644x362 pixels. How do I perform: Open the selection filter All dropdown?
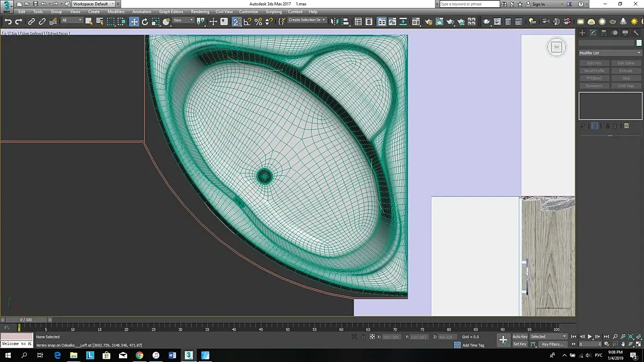coord(71,21)
